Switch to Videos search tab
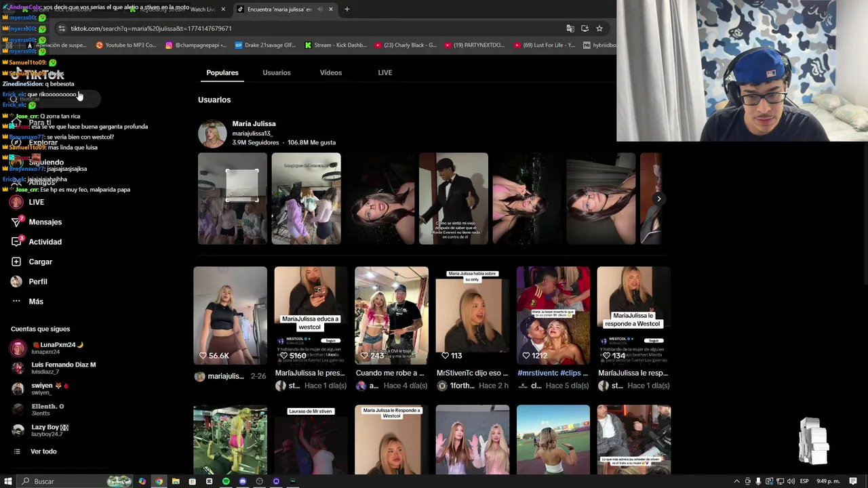868x488 pixels. (331, 73)
